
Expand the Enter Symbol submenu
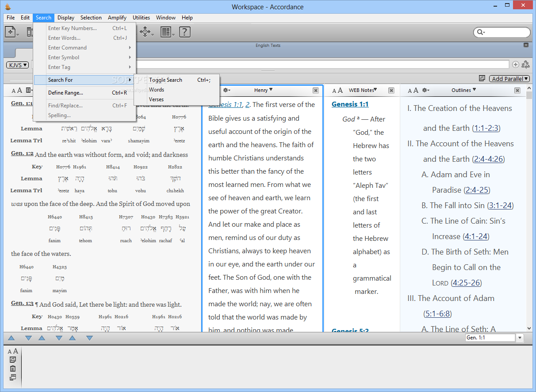tap(84, 57)
